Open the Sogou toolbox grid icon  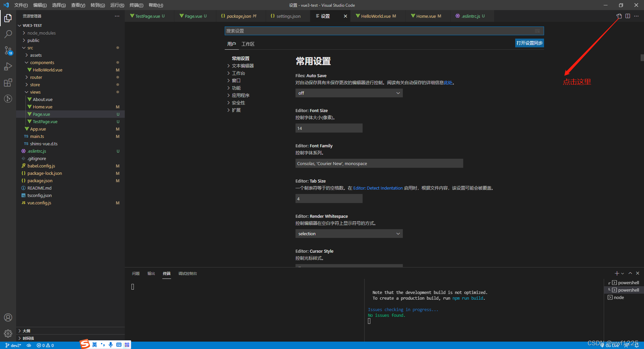point(127,345)
